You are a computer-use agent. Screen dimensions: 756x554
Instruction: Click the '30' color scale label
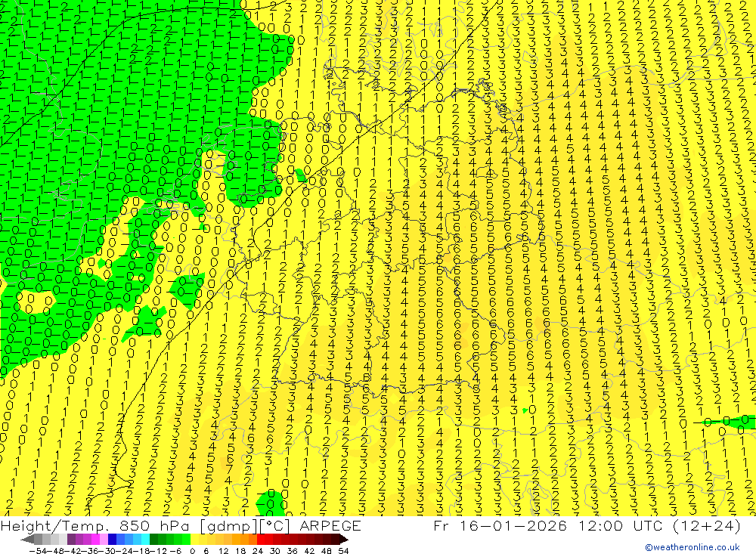pos(275,551)
